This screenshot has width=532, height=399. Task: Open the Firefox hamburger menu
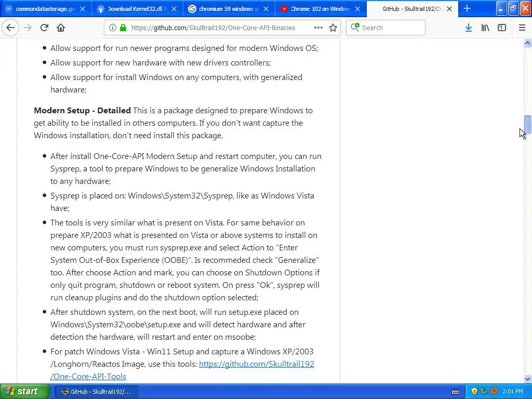click(x=522, y=28)
